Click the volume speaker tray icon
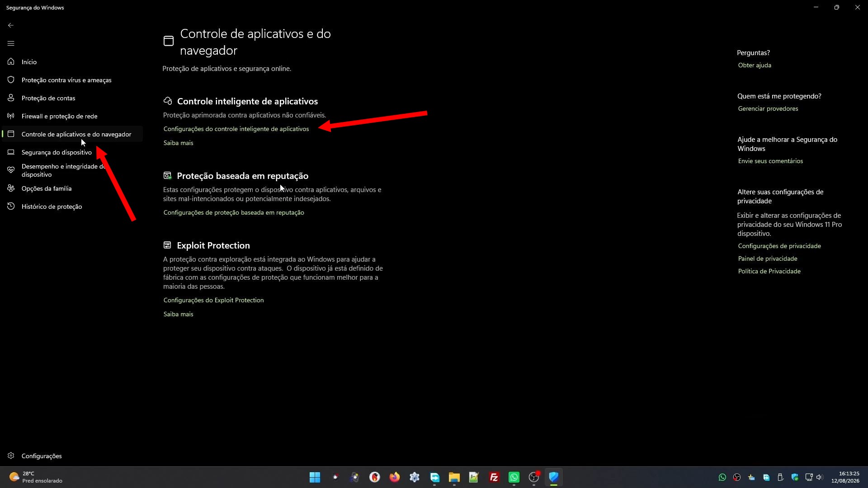868x488 pixels. pyautogui.click(x=820, y=477)
